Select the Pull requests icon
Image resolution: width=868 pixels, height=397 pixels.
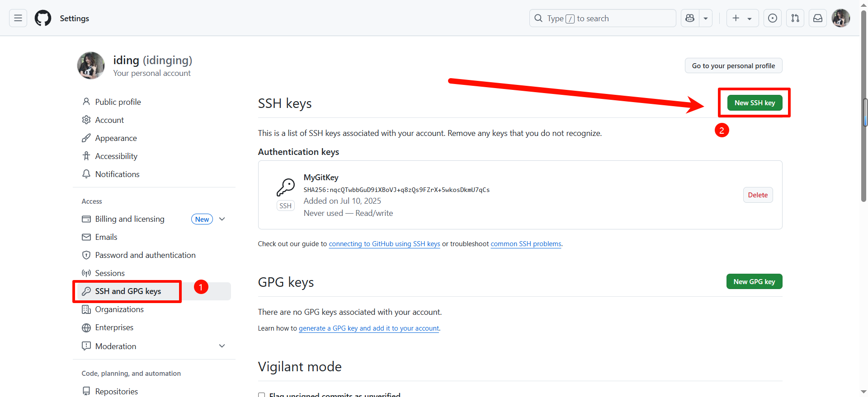click(x=795, y=18)
